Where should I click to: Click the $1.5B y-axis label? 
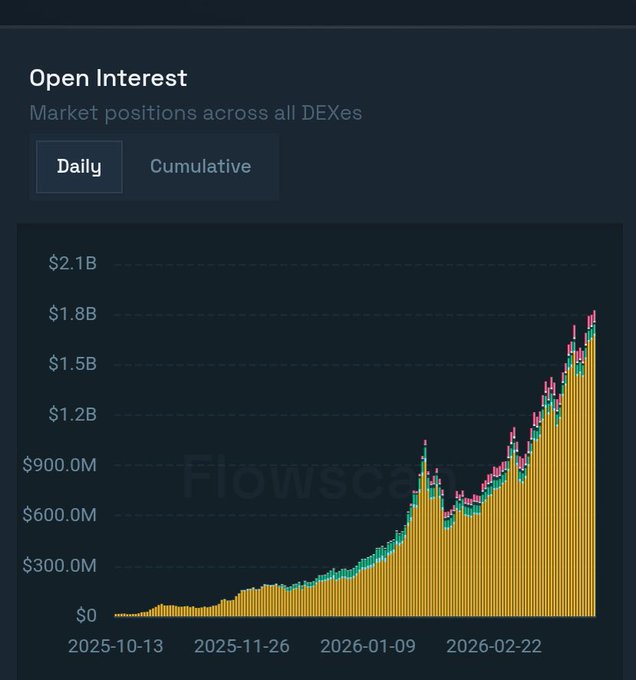click(72, 364)
